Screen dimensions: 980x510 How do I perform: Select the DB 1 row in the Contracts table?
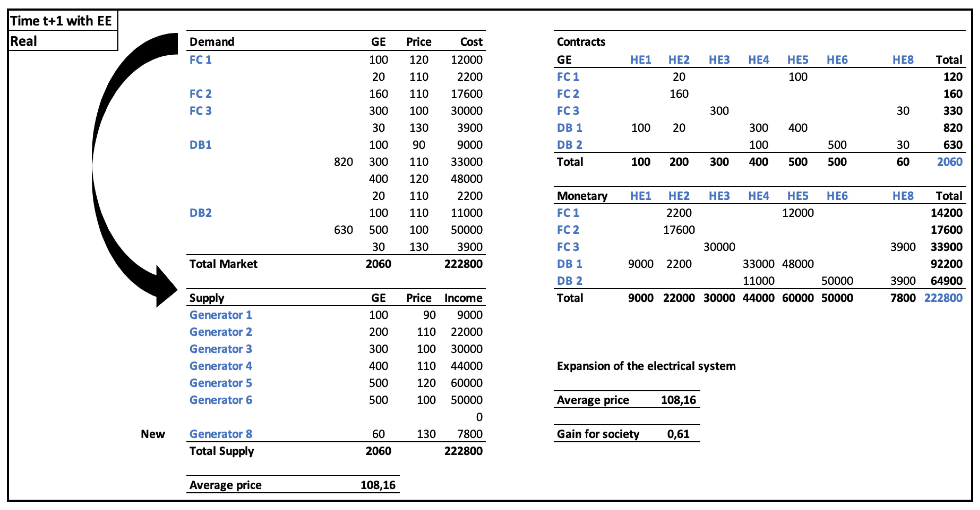tap(569, 128)
